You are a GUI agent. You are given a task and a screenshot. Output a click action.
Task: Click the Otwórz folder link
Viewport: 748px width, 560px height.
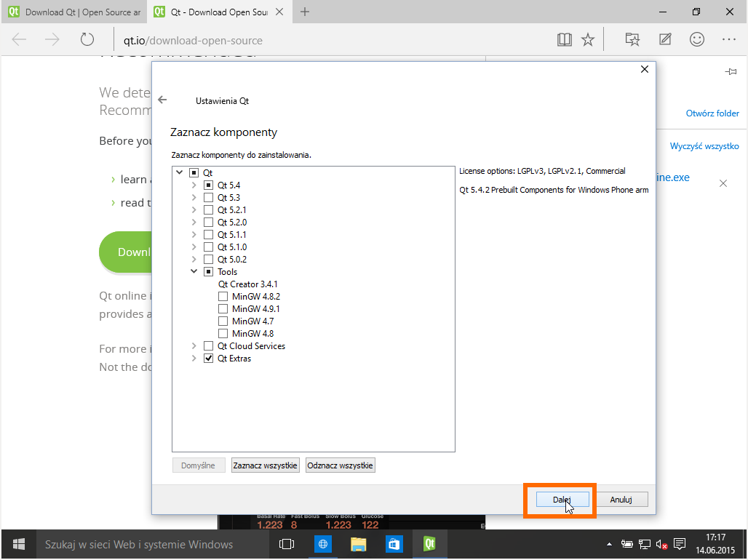coord(712,113)
